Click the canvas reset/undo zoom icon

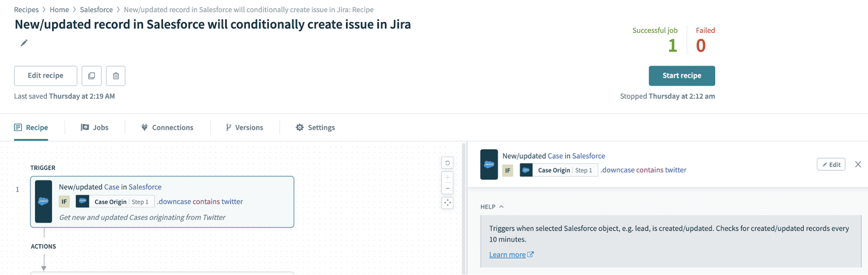click(x=447, y=163)
